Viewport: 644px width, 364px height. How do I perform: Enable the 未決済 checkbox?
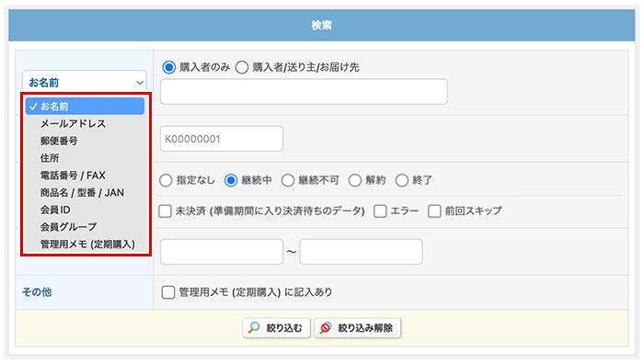click(x=165, y=210)
